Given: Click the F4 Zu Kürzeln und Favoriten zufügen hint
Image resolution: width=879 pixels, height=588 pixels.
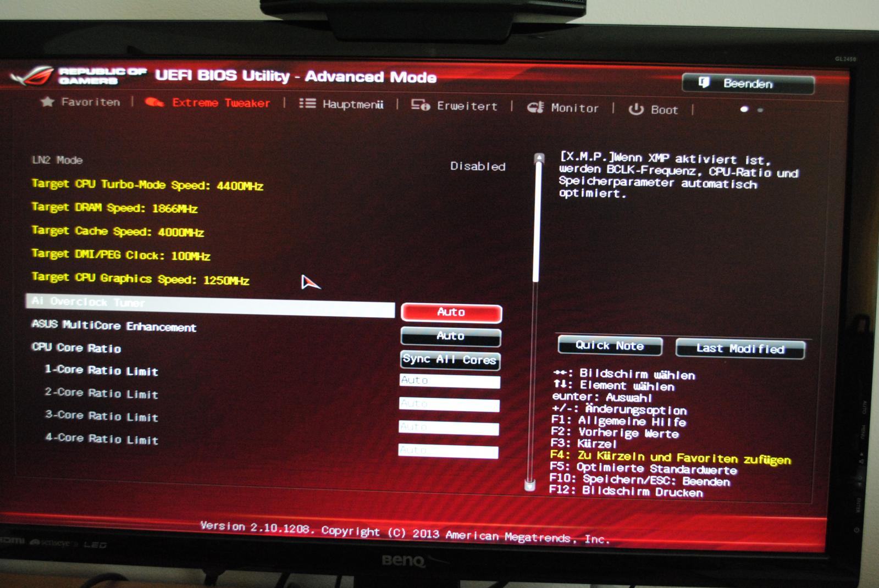Looking at the screenshot, I should (671, 457).
